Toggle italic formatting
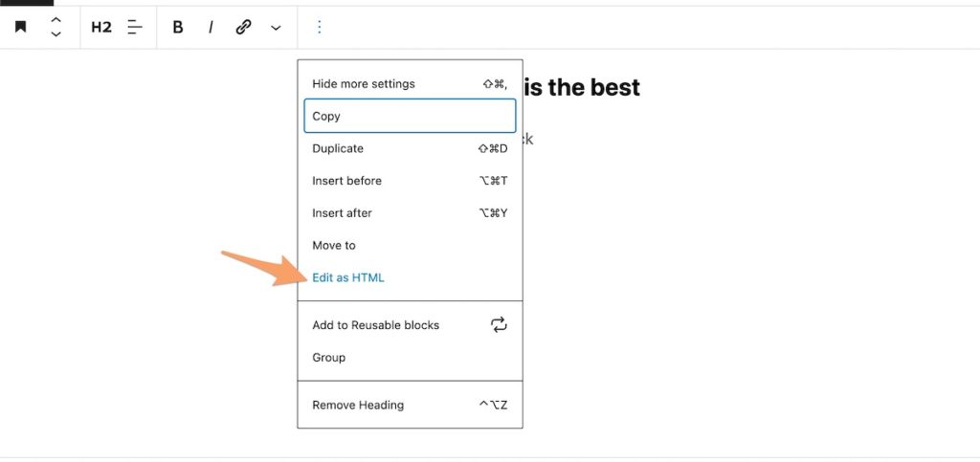The image size is (980, 462). [211, 27]
